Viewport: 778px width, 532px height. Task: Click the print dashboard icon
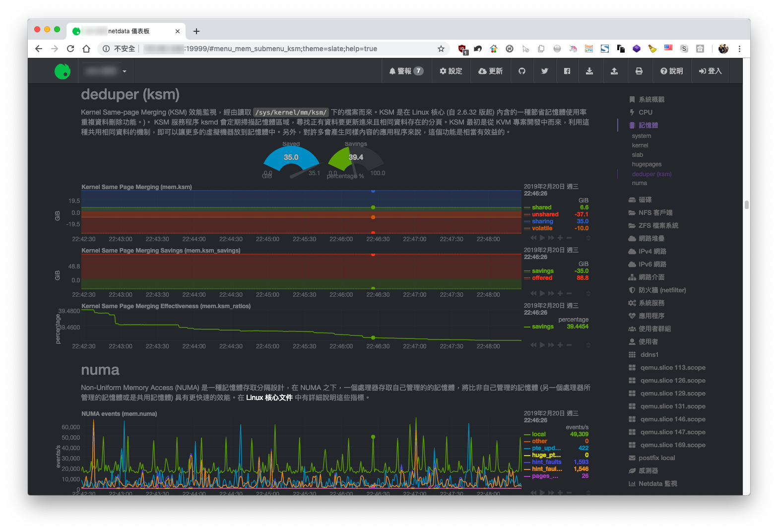point(639,71)
